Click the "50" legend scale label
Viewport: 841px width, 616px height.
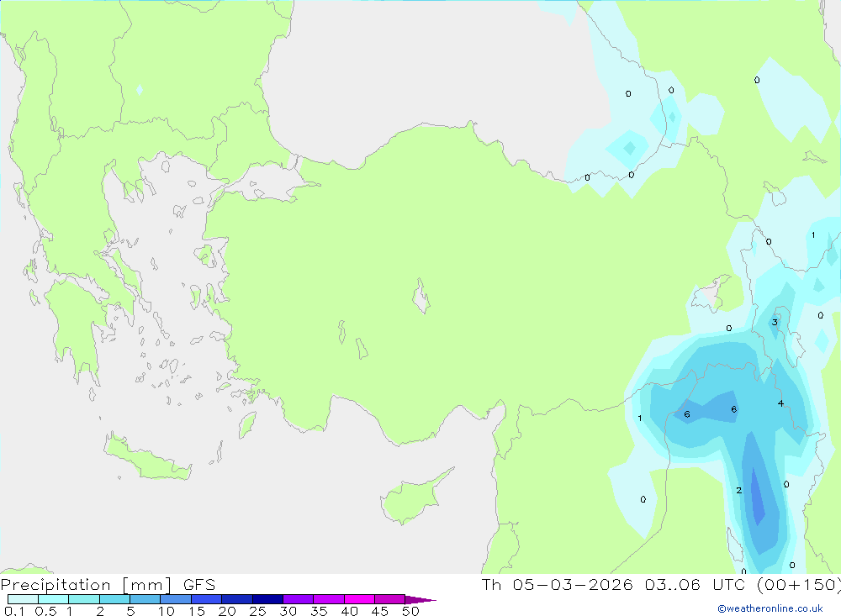click(411, 611)
